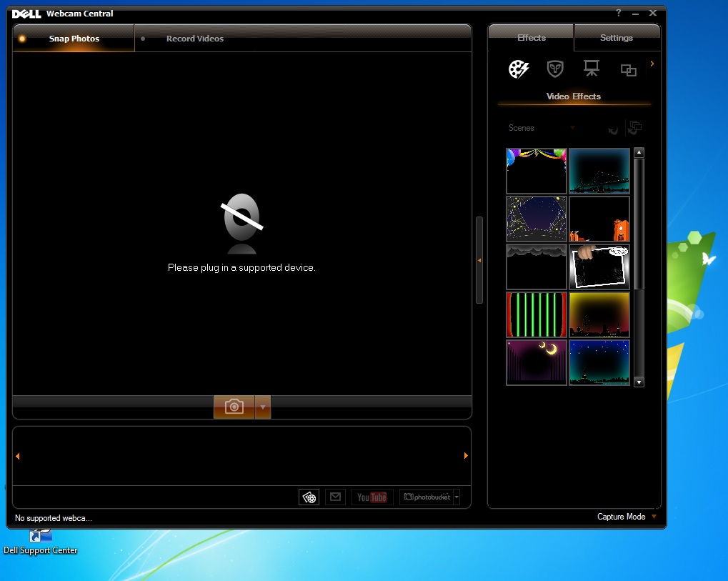Select the yellow skyline scene thumbnail

coord(599,315)
